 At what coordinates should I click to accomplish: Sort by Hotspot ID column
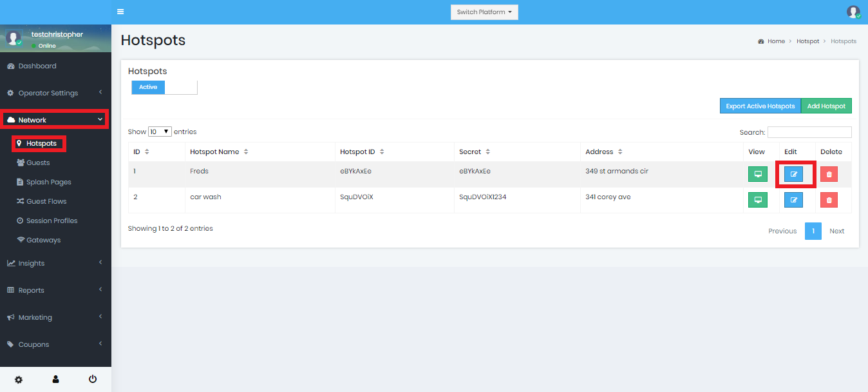pyautogui.click(x=382, y=152)
